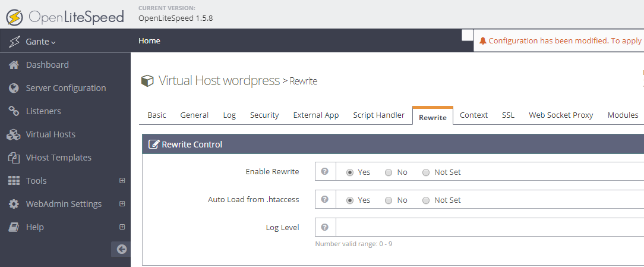Click the Help book icon

coord(14,227)
